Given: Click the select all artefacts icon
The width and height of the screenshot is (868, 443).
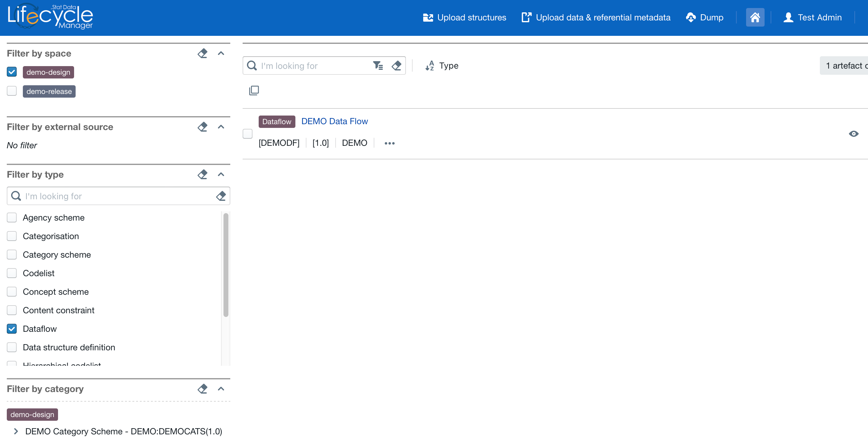Looking at the screenshot, I should point(254,90).
